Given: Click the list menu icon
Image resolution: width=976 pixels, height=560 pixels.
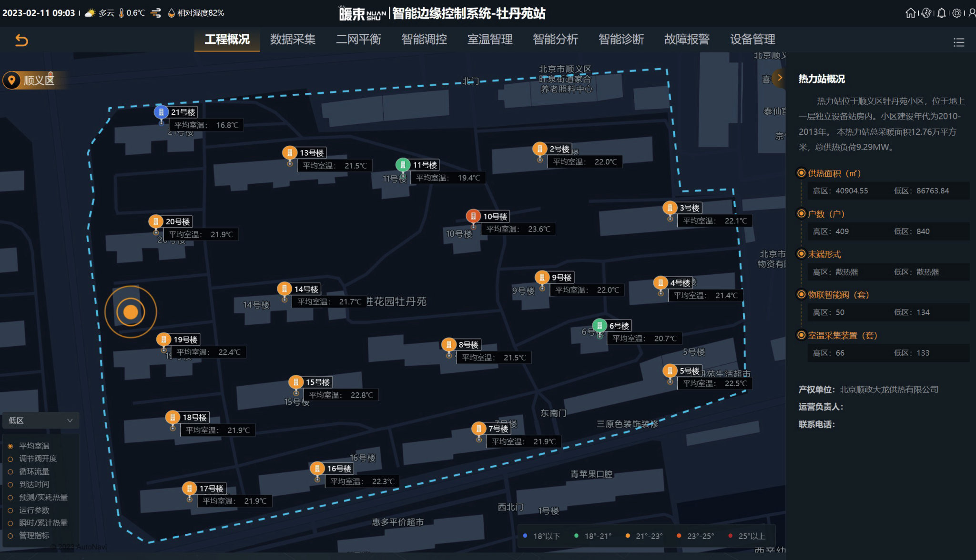Looking at the screenshot, I should [x=958, y=42].
